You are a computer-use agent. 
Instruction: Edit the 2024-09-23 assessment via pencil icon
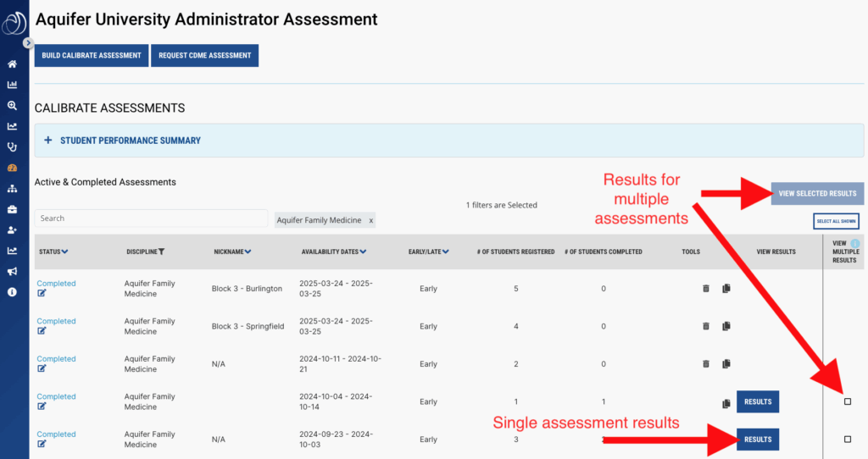tap(42, 444)
